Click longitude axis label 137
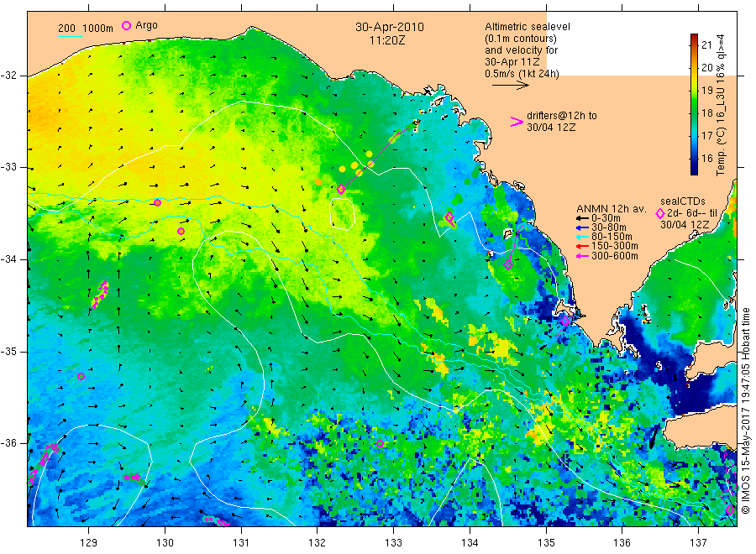This screenshot has width=756, height=554. [x=698, y=542]
